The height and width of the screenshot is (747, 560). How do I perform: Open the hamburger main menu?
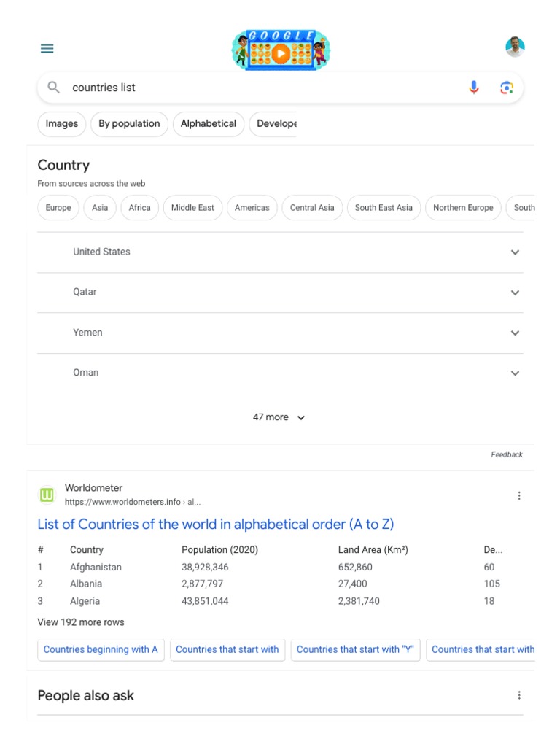coord(47,49)
